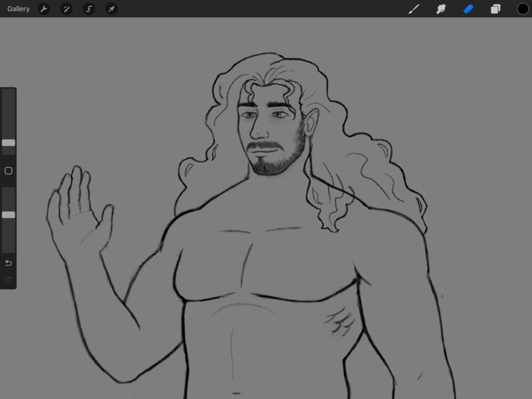The image size is (532, 399).
Task: Tap the opacity slider's handle
Action: (8, 214)
